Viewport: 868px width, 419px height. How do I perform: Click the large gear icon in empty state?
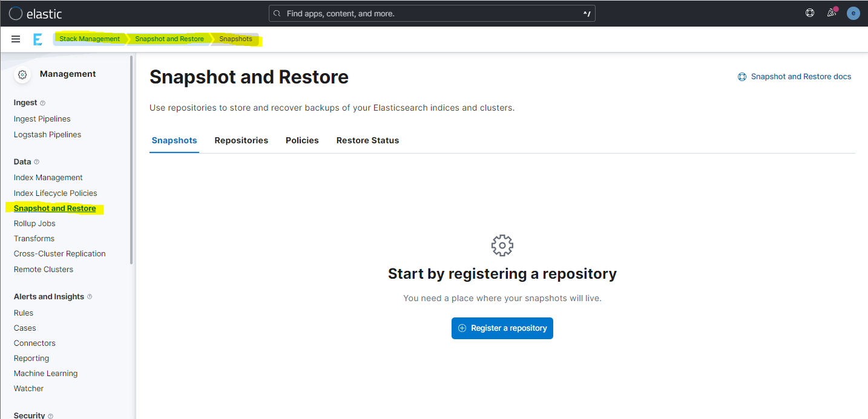502,245
